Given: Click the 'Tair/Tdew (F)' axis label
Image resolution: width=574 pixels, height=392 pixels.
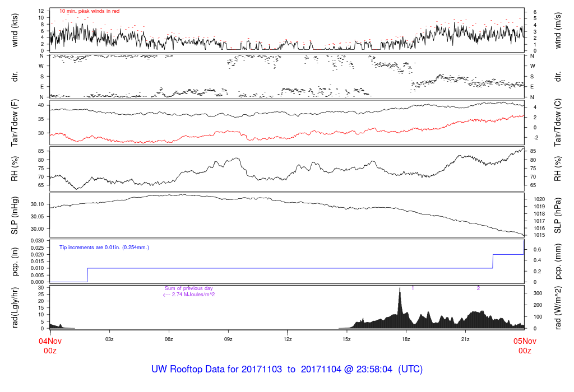Looking at the screenshot, I should click(x=15, y=123).
